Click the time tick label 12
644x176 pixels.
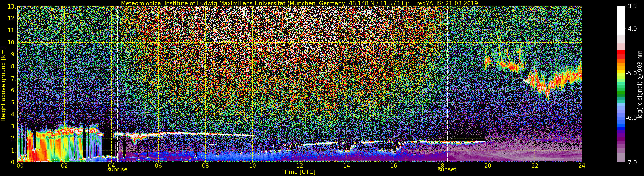[300, 166]
